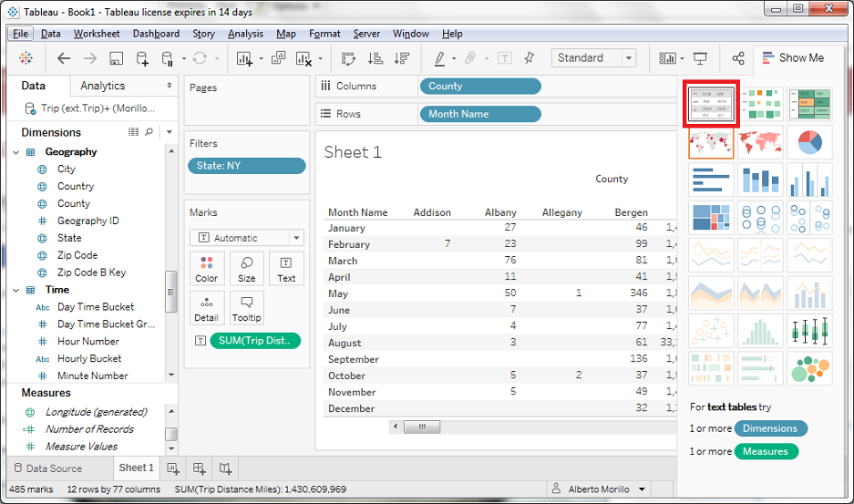Collapse the Time folder
Image resolution: width=854 pixels, height=504 pixels.
tap(15, 290)
